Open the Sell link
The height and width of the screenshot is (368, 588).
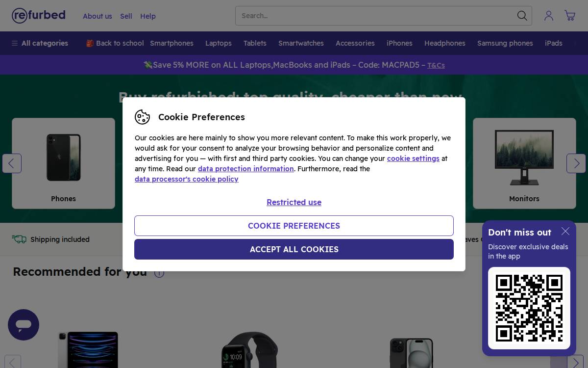coord(126,16)
